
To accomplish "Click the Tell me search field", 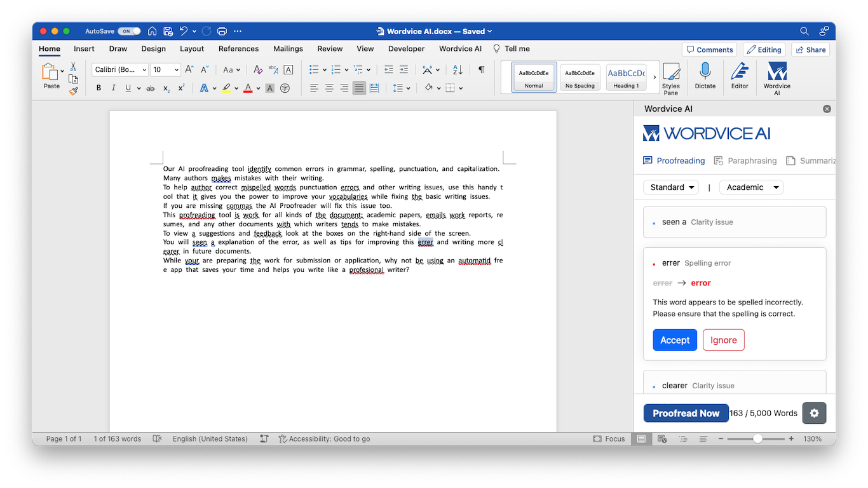I will point(512,49).
